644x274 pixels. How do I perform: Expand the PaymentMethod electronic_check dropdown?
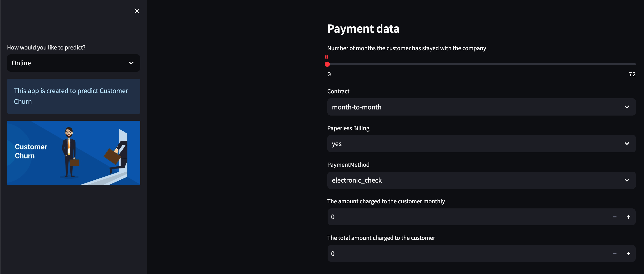tap(475, 180)
